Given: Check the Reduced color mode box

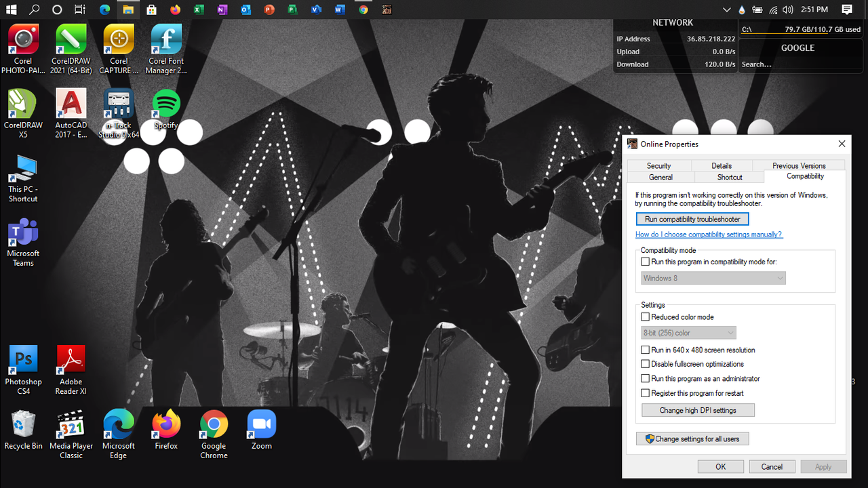Looking at the screenshot, I should point(646,317).
